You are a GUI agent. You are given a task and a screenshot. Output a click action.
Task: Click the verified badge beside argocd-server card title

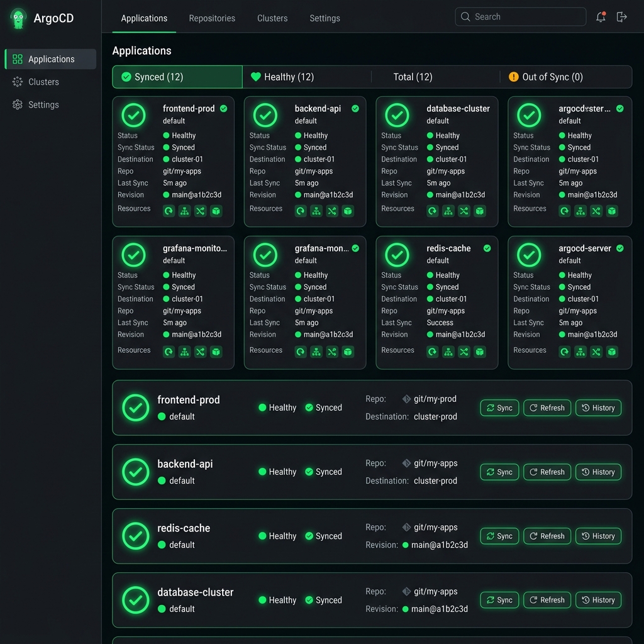tap(620, 248)
